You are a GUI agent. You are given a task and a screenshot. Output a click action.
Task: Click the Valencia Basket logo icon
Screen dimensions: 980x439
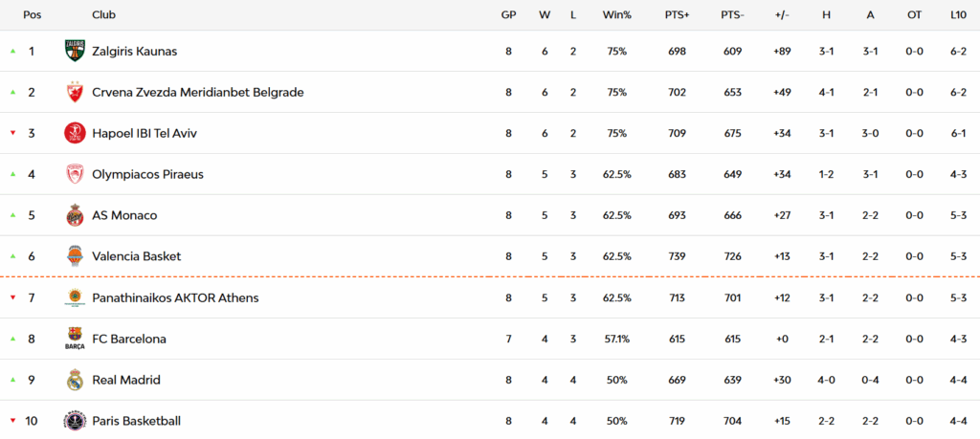click(x=75, y=256)
